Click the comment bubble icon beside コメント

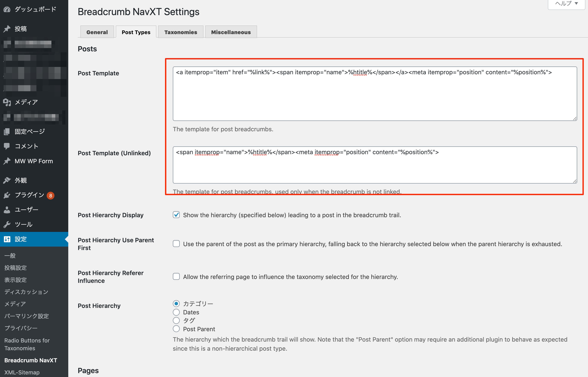[7, 146]
